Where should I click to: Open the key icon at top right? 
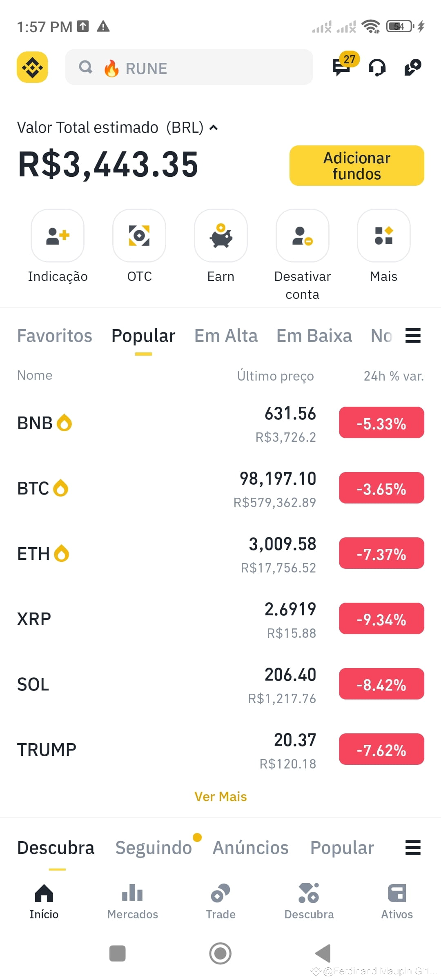[x=413, y=67]
